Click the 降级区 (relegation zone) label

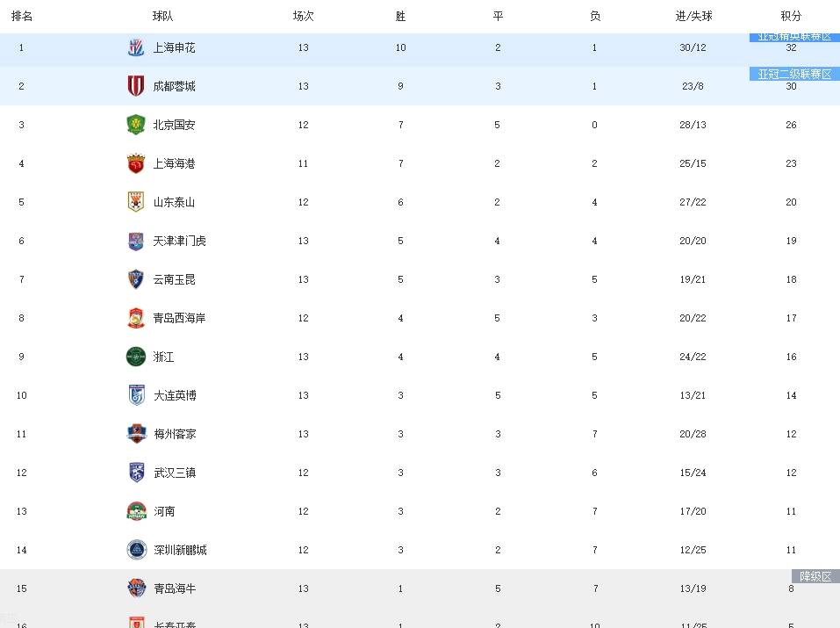click(815, 576)
